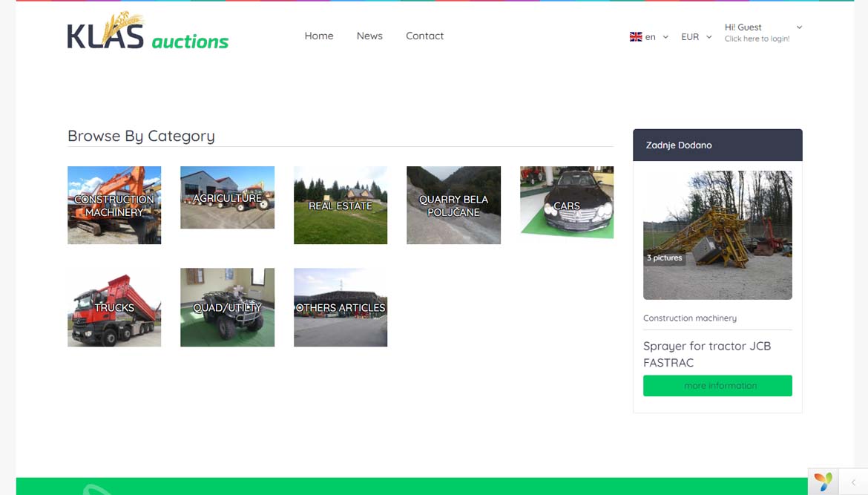
Task: Click the 'Hi! Guest' text
Action: click(743, 27)
